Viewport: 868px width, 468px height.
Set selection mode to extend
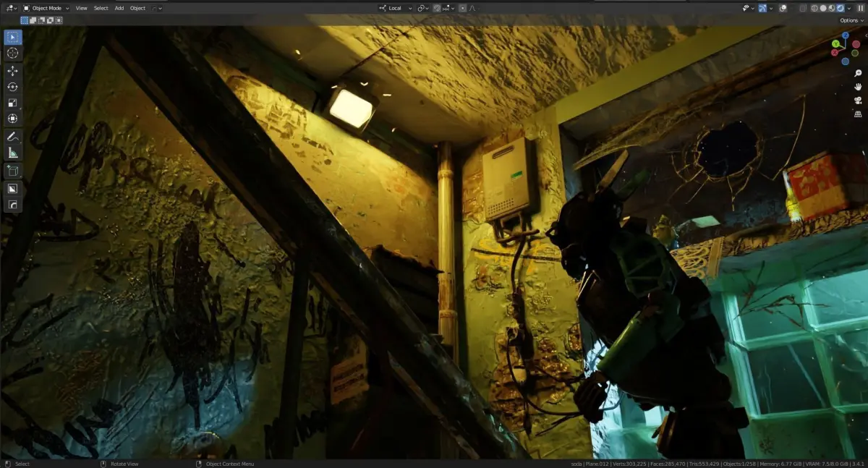click(x=33, y=20)
